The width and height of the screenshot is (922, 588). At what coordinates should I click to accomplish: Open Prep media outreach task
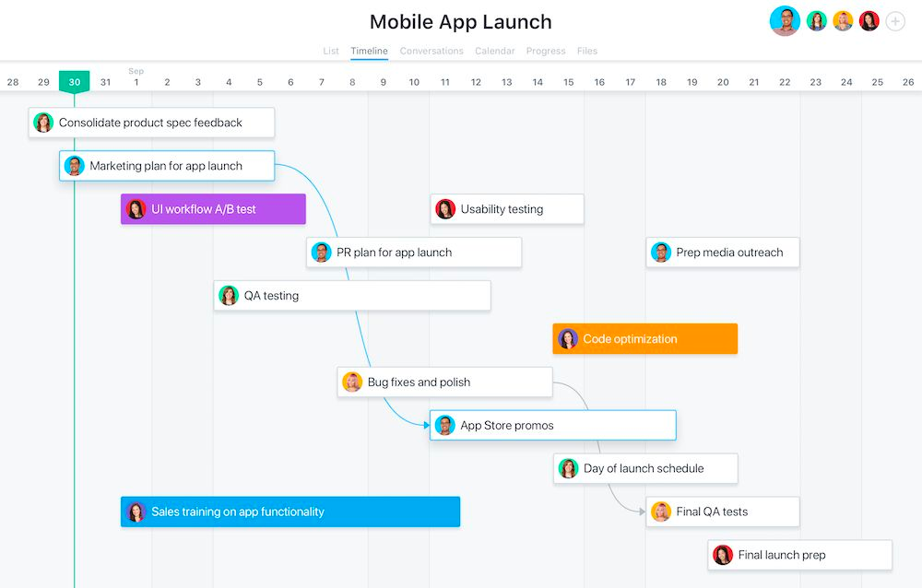(x=723, y=253)
